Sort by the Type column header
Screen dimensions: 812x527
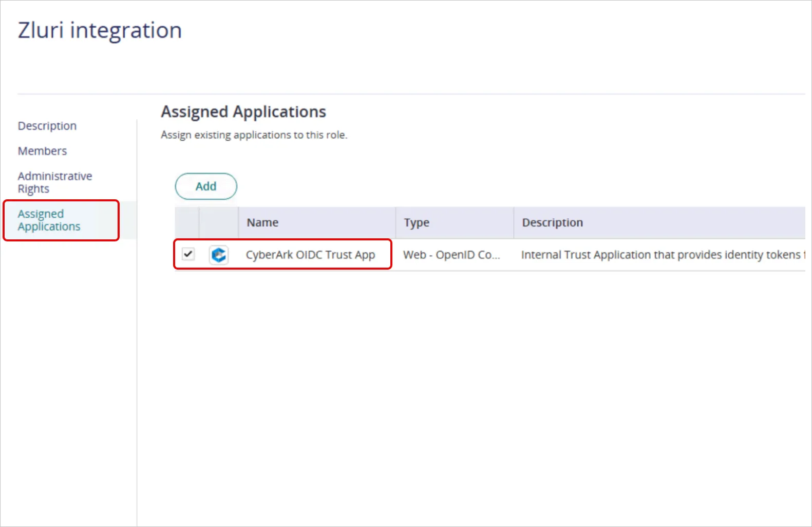[x=455, y=222]
